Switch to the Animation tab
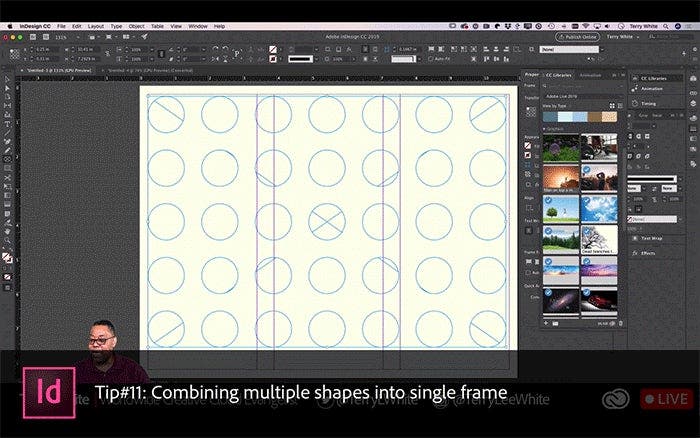This screenshot has width=700, height=438. click(x=591, y=74)
